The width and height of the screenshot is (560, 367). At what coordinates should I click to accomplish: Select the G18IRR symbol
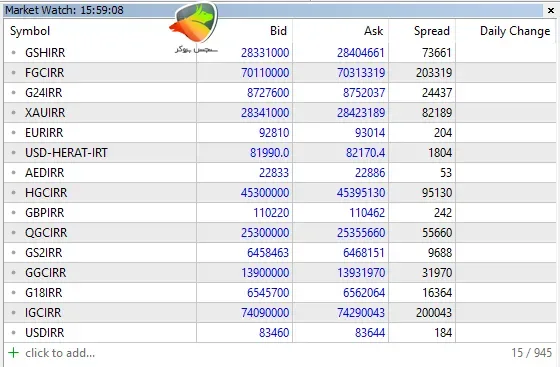[x=43, y=293]
